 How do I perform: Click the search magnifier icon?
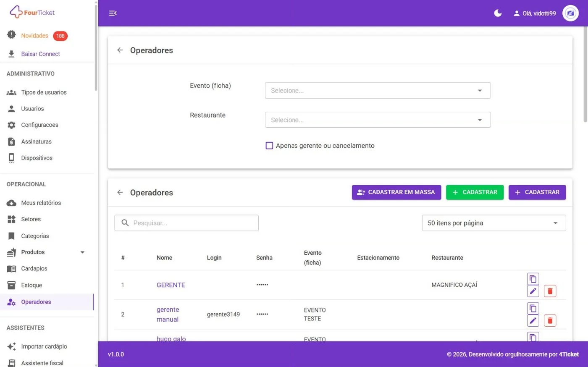[125, 223]
